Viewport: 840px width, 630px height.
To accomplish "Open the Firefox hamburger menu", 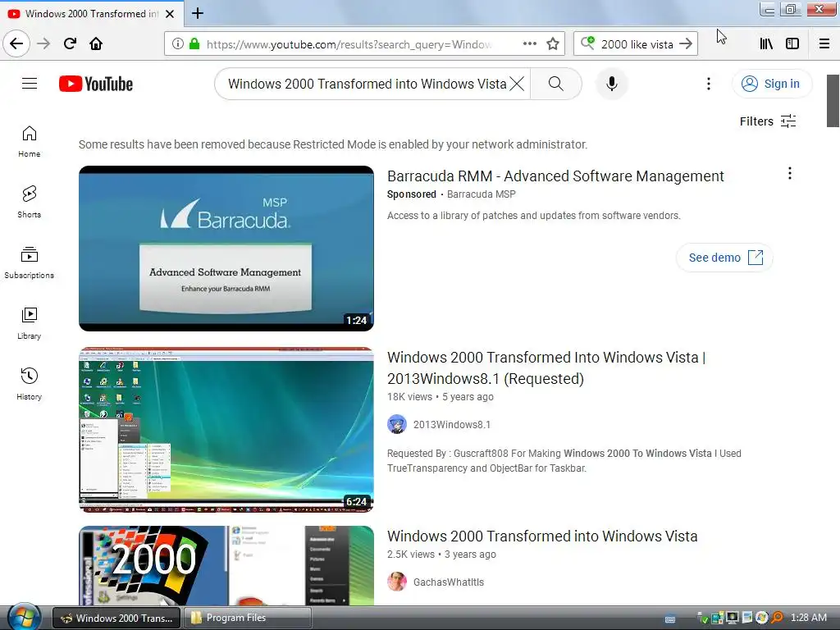I will coord(824,44).
